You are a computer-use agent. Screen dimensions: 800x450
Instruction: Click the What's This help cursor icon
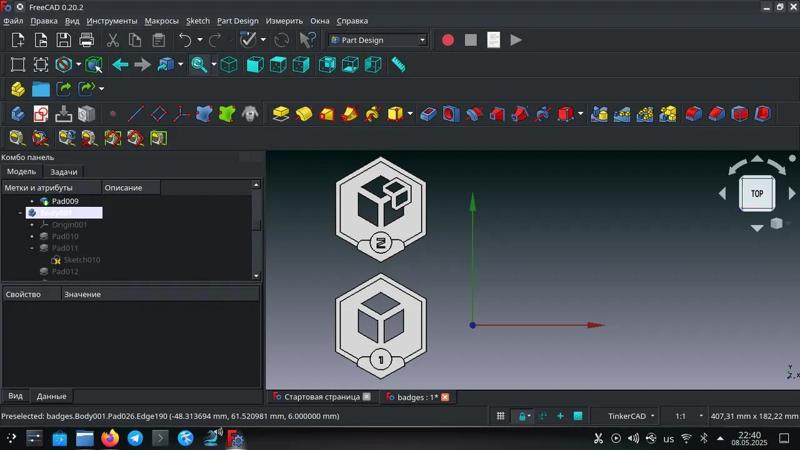[x=308, y=40]
